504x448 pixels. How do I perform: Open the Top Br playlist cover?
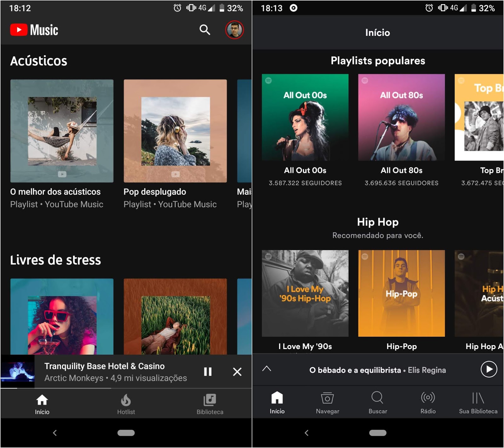(x=479, y=117)
